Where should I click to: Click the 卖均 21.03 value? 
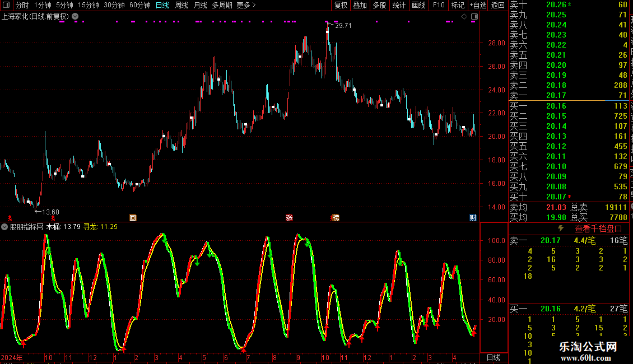click(x=556, y=207)
